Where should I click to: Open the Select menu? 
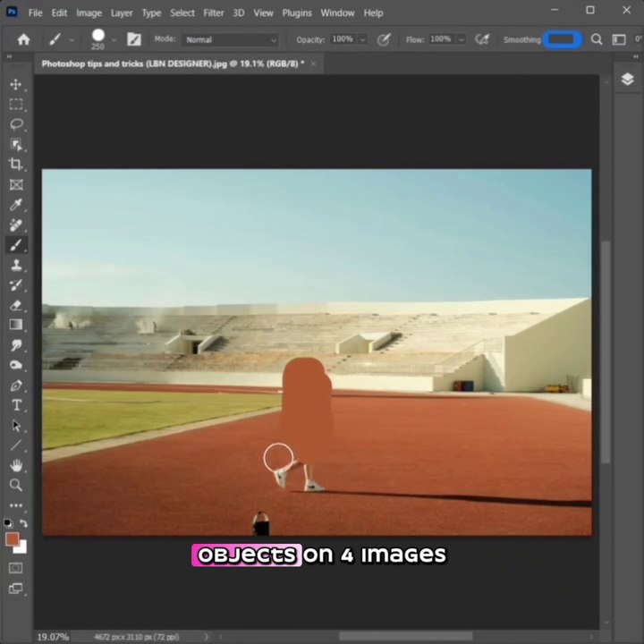[182, 13]
